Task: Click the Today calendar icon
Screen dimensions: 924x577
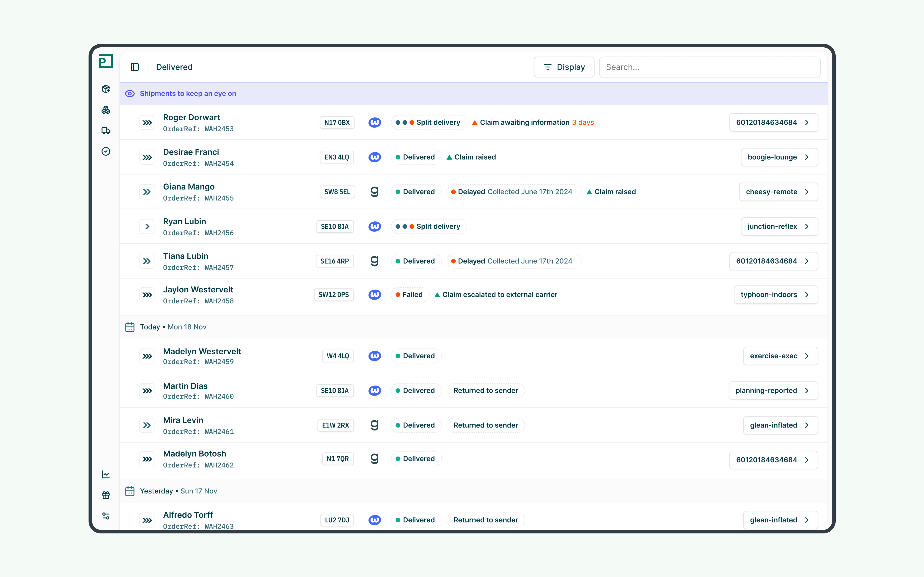Action: tap(130, 327)
